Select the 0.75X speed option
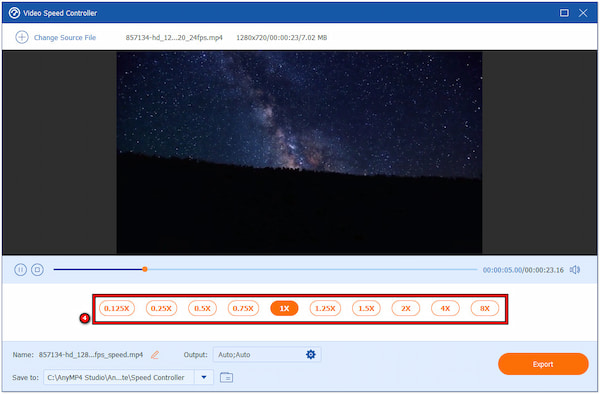600x394 pixels. coord(243,308)
